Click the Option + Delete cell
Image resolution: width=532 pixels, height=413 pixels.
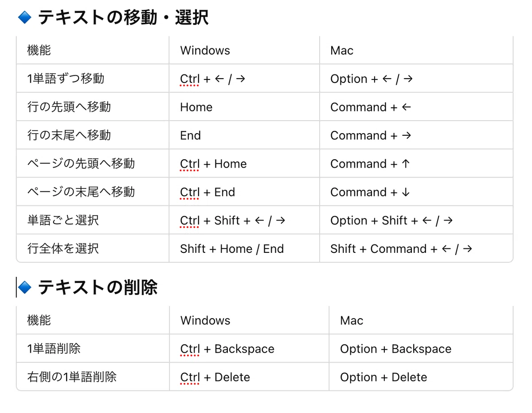click(x=421, y=377)
